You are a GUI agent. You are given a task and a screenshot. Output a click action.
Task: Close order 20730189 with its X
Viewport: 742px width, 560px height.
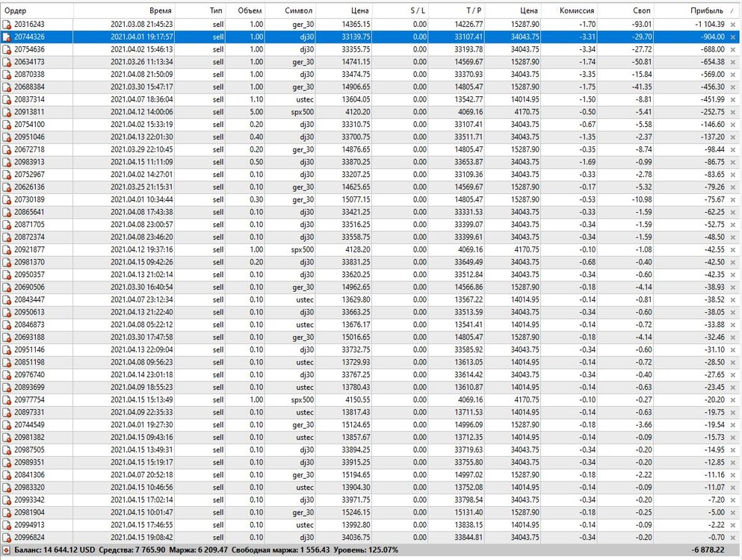tap(733, 200)
